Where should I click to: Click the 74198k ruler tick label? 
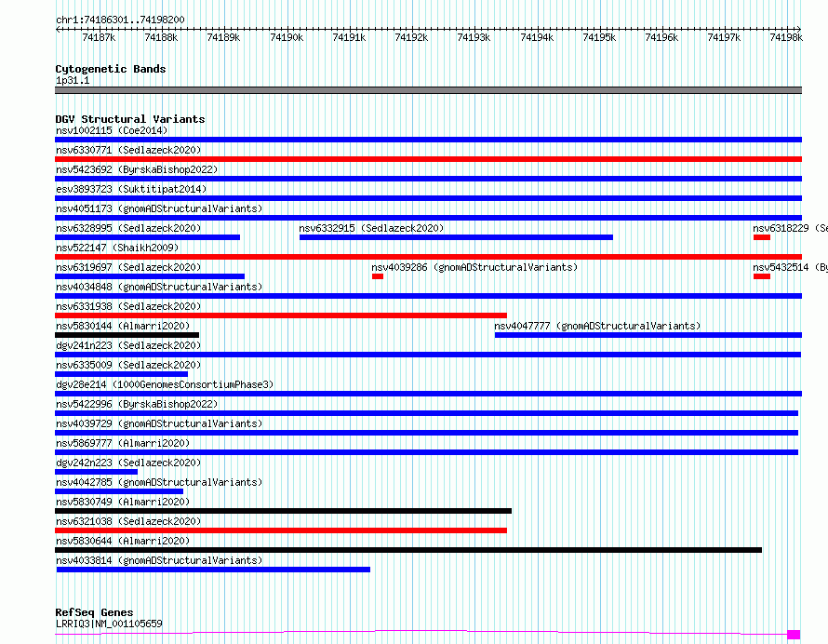[x=786, y=37]
